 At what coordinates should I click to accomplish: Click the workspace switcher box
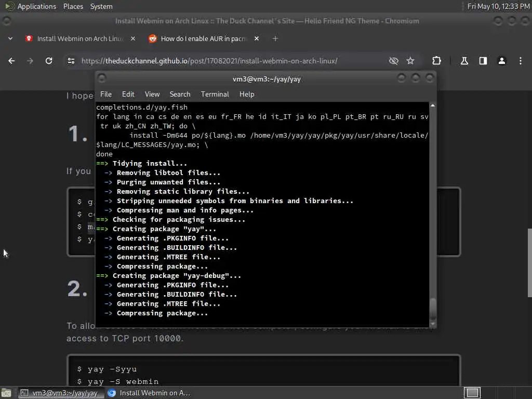(x=472, y=393)
